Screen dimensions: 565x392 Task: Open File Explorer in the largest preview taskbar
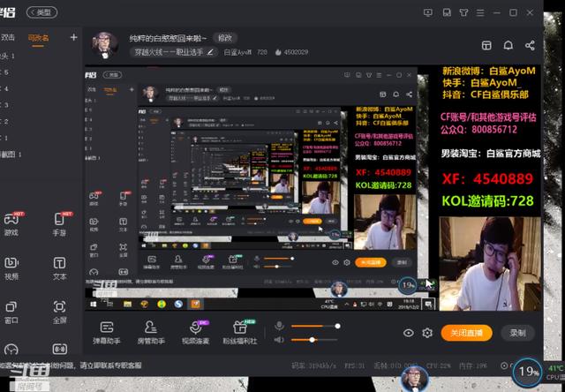127,305
